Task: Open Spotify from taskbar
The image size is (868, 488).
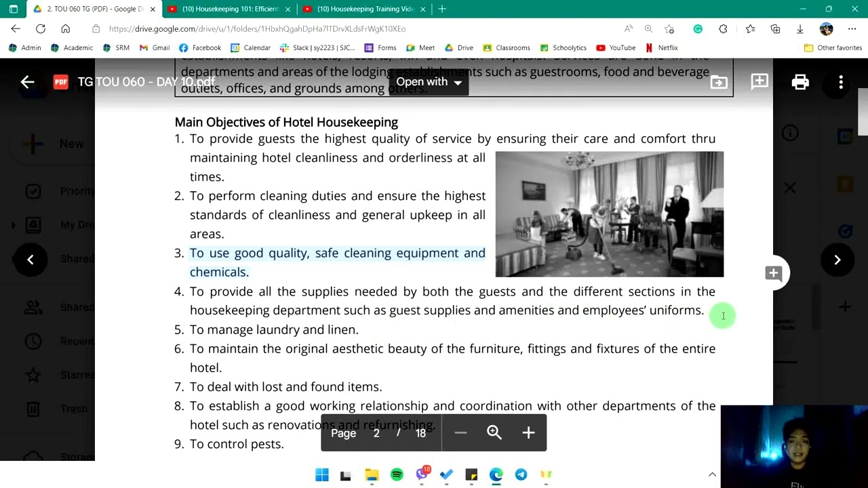Action: pyautogui.click(x=397, y=474)
